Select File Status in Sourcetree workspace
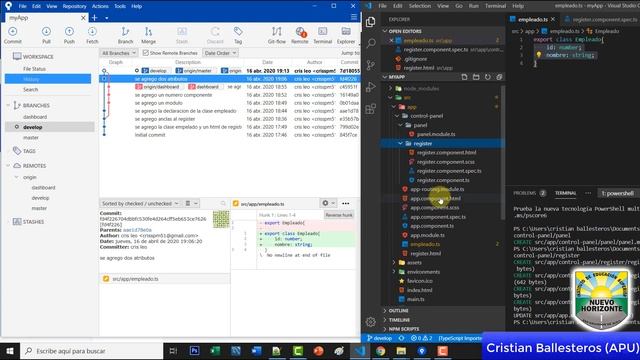This screenshot has height=360, width=640. tap(34, 69)
